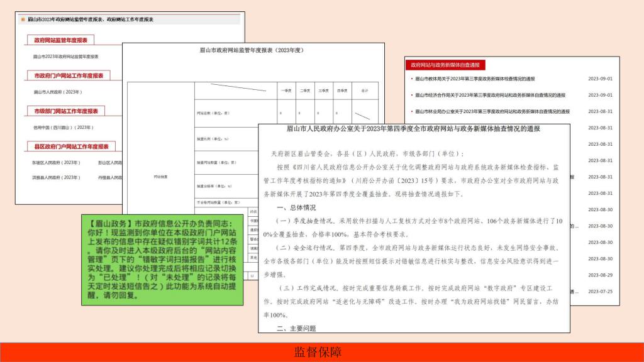Image resolution: width=644 pixels, height=362 pixels.
Task: Click the 2023-08-29 date in the notice list
Action: point(600,275)
